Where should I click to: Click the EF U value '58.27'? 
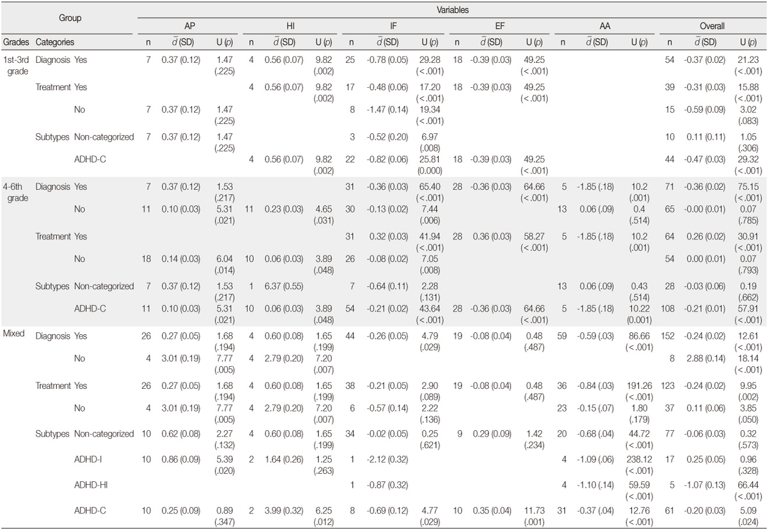click(534, 237)
